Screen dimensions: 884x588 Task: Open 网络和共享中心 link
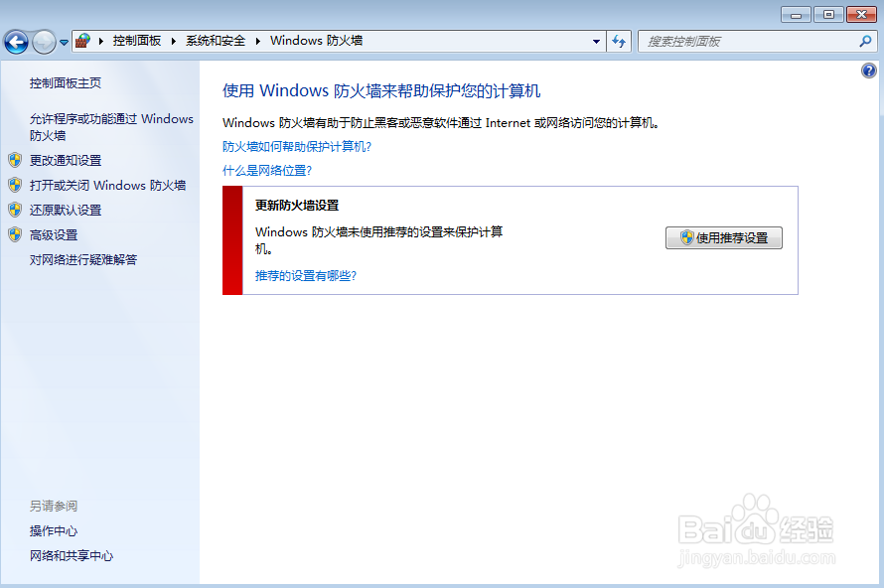coord(72,556)
